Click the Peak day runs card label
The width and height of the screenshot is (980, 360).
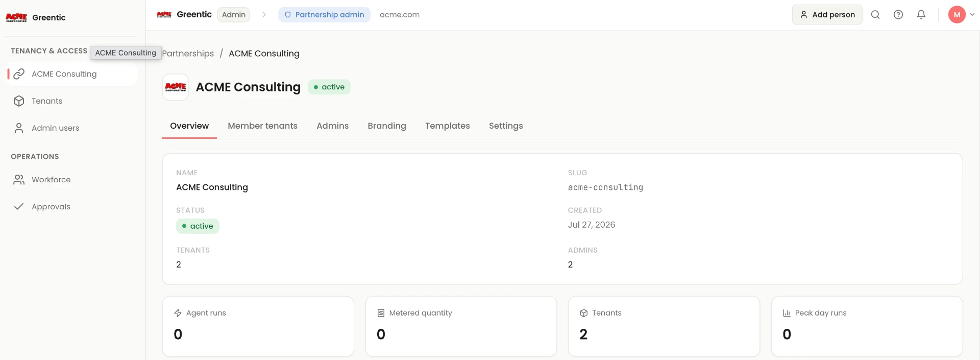click(821, 313)
